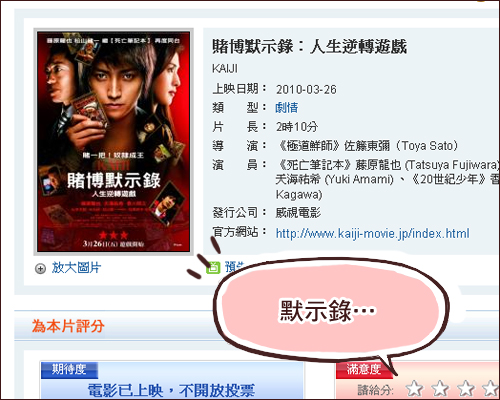
Task: Select the 期待度 tab
Action: 69,370
